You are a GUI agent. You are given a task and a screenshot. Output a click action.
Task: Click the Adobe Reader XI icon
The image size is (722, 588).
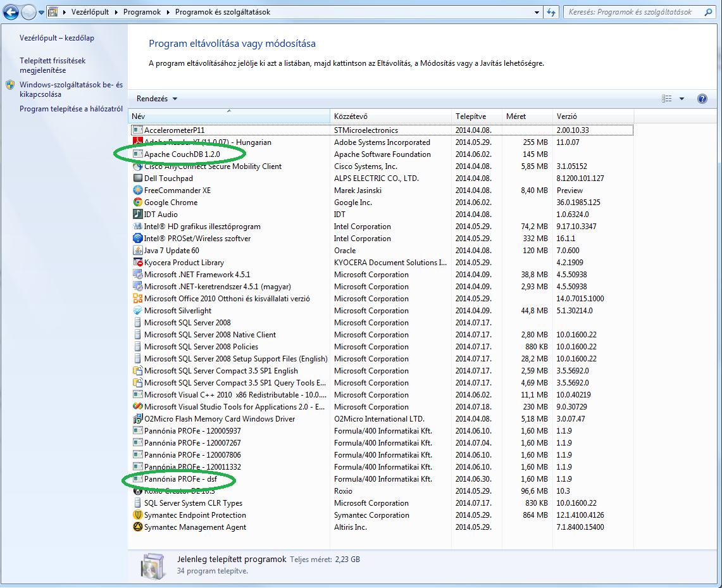tap(137, 142)
